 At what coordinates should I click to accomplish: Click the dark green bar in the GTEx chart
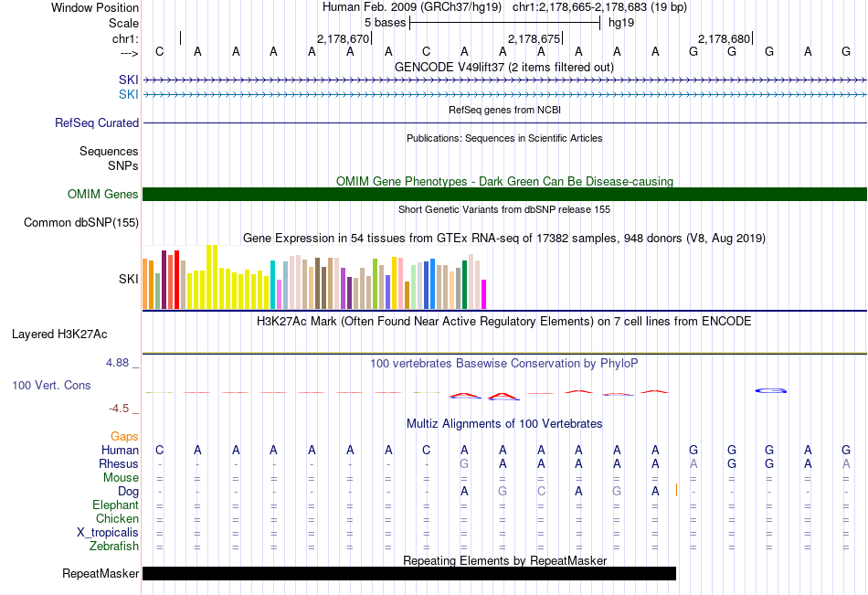(465, 285)
